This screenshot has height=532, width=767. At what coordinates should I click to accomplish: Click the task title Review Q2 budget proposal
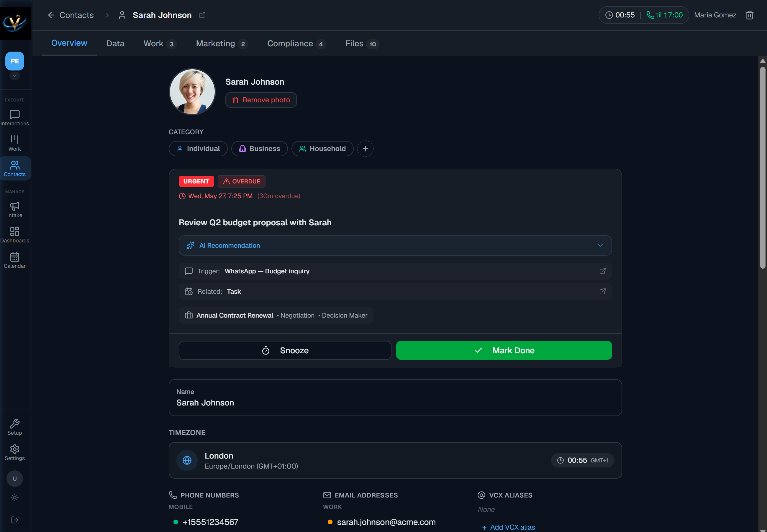pos(255,222)
